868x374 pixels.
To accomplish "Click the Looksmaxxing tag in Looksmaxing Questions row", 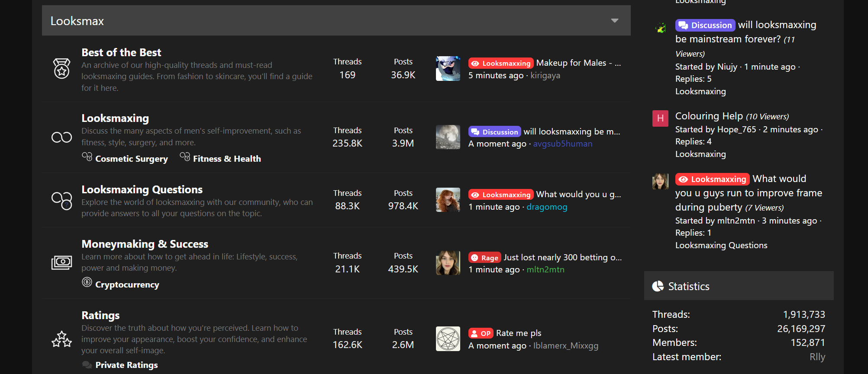I will coord(500,195).
